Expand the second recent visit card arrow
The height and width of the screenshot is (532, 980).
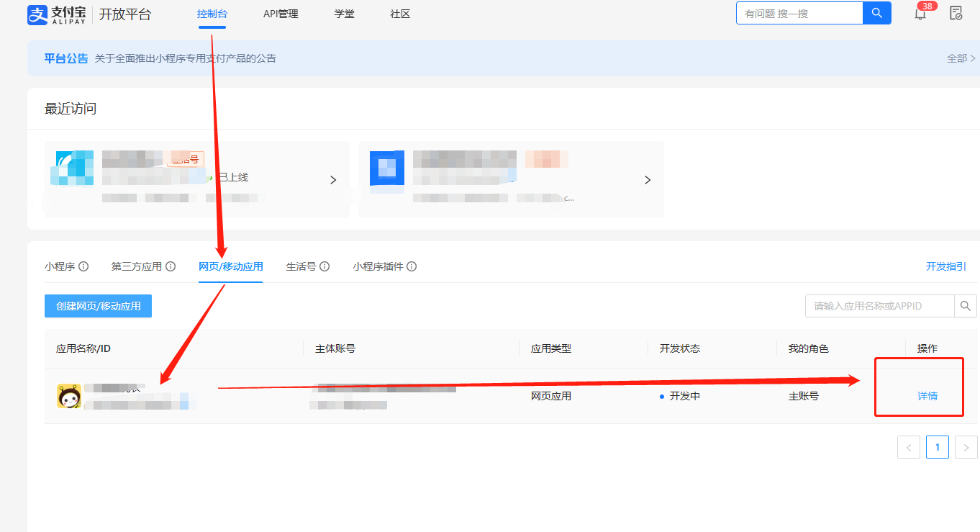point(648,180)
